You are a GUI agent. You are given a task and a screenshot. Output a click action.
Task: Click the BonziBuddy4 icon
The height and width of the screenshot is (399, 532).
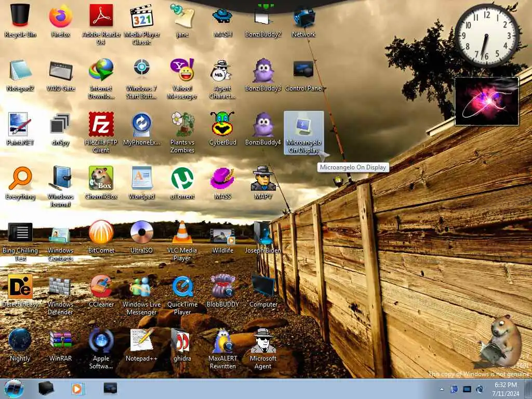coord(263,129)
